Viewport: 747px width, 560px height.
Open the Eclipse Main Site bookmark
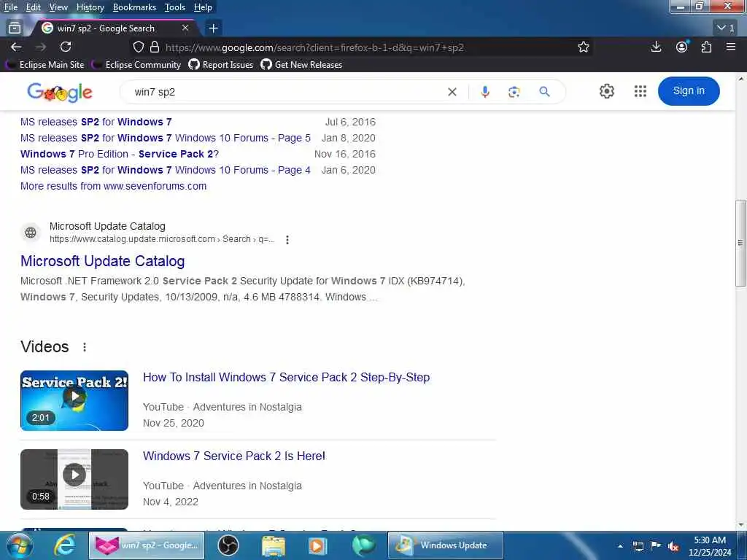[45, 65]
